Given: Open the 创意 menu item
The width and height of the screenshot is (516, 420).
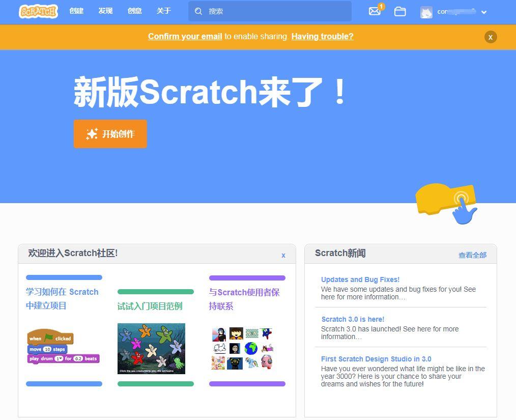Looking at the screenshot, I should point(134,11).
